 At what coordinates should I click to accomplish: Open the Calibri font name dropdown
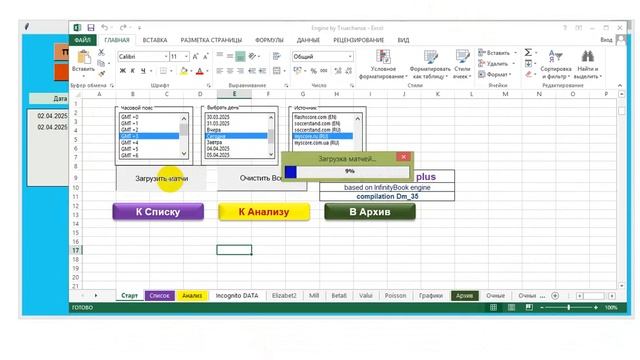pyautogui.click(x=166, y=56)
